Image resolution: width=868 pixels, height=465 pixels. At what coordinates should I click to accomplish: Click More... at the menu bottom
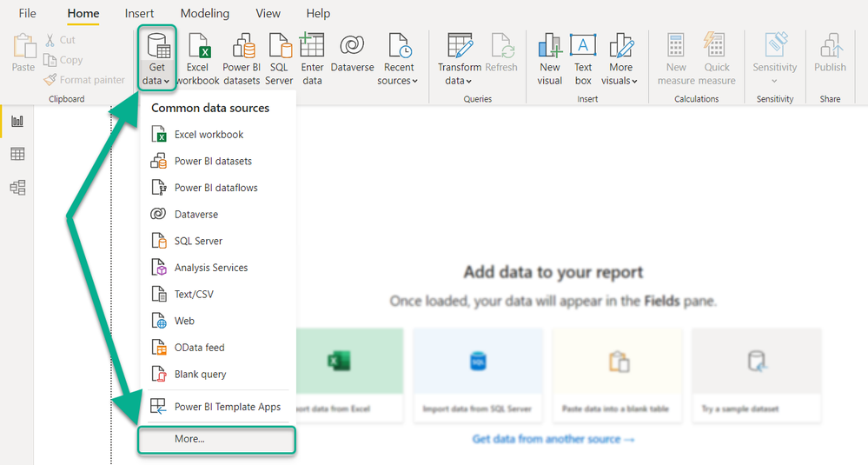click(x=216, y=440)
